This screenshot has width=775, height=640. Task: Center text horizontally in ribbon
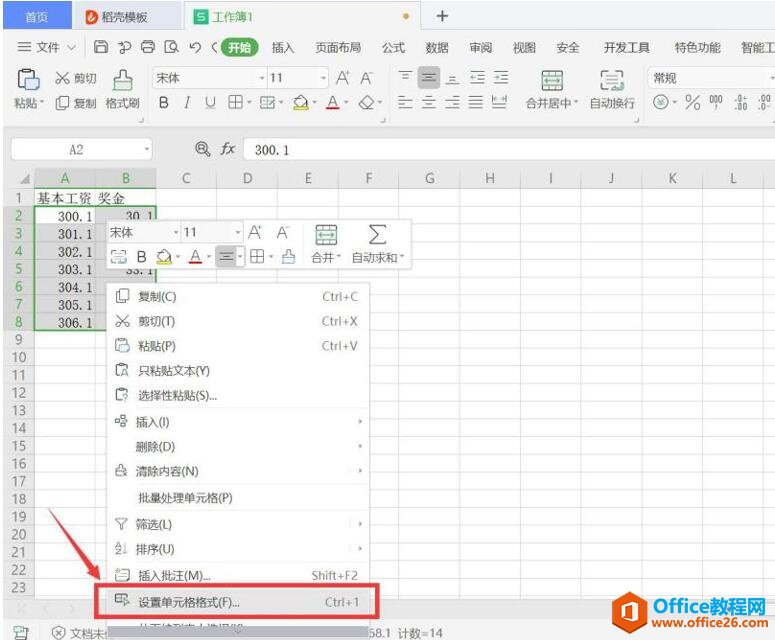[429, 102]
